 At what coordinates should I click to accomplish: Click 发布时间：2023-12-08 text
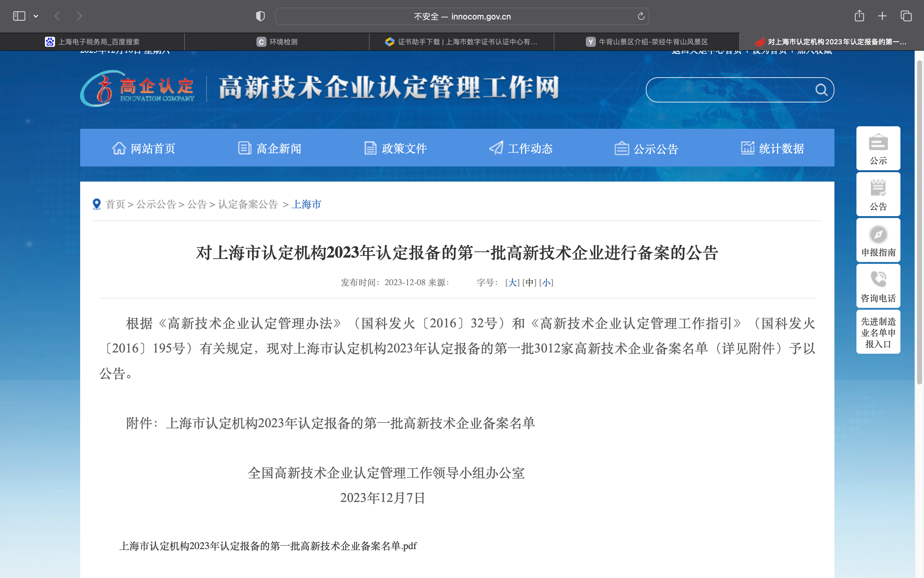tap(383, 282)
